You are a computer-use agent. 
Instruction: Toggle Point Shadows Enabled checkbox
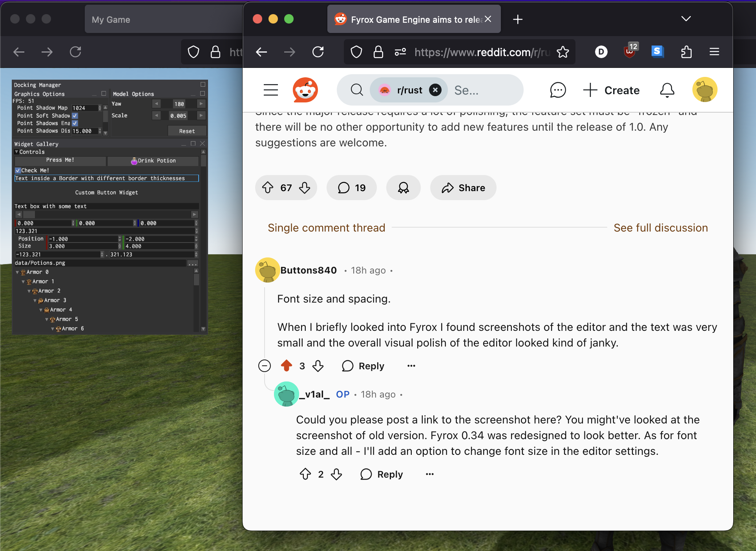pyautogui.click(x=75, y=123)
